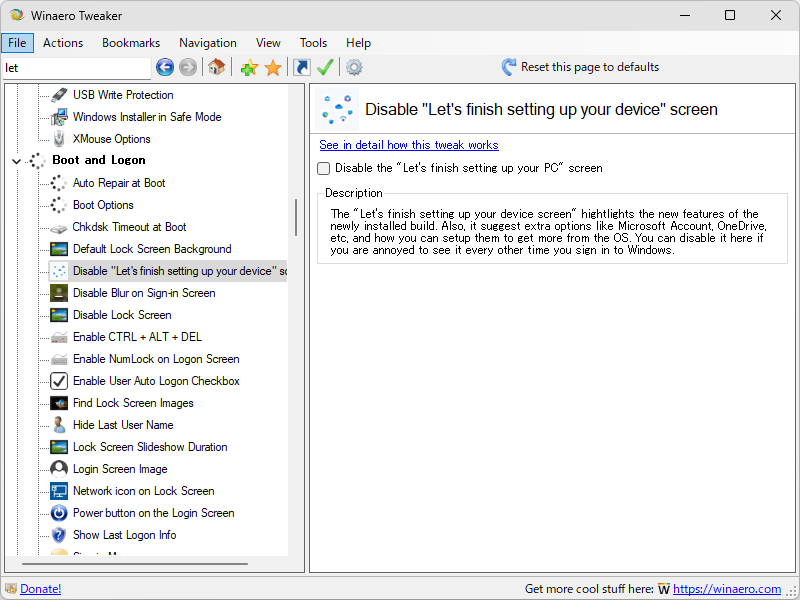Enable the "Let's finish setting up your PC" checkbox
This screenshot has width=800, height=600.
tap(323, 169)
